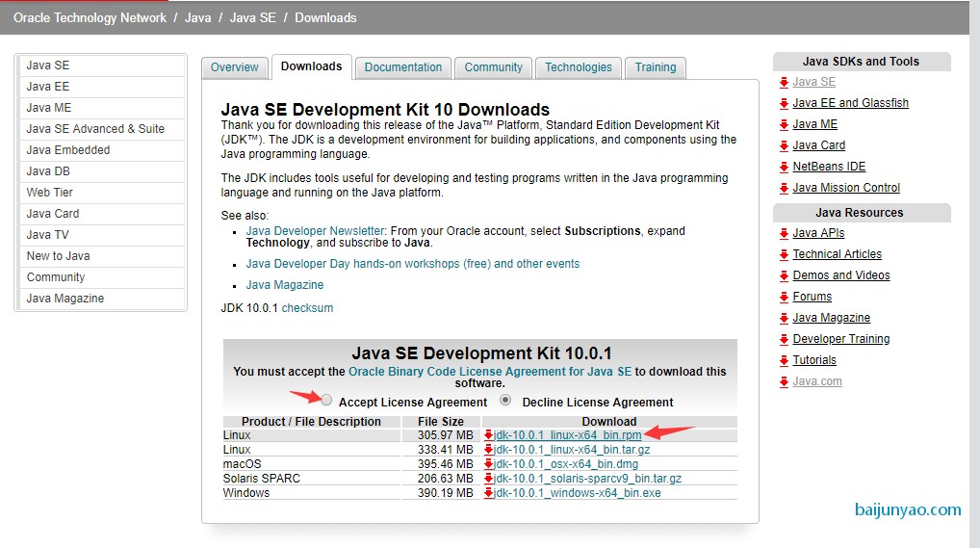Open Developer Training link
This screenshot has height=548, width=980.
(841, 340)
